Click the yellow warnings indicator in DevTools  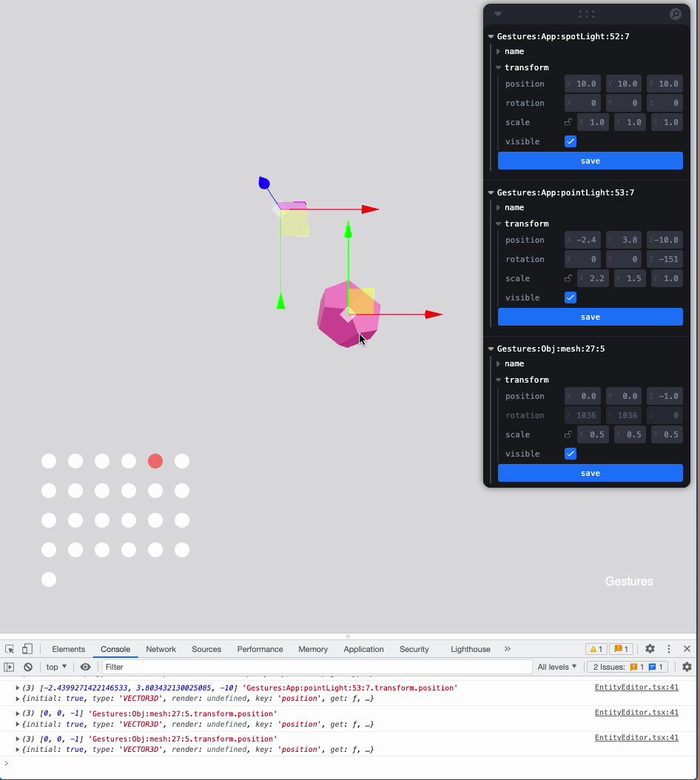[595, 648]
